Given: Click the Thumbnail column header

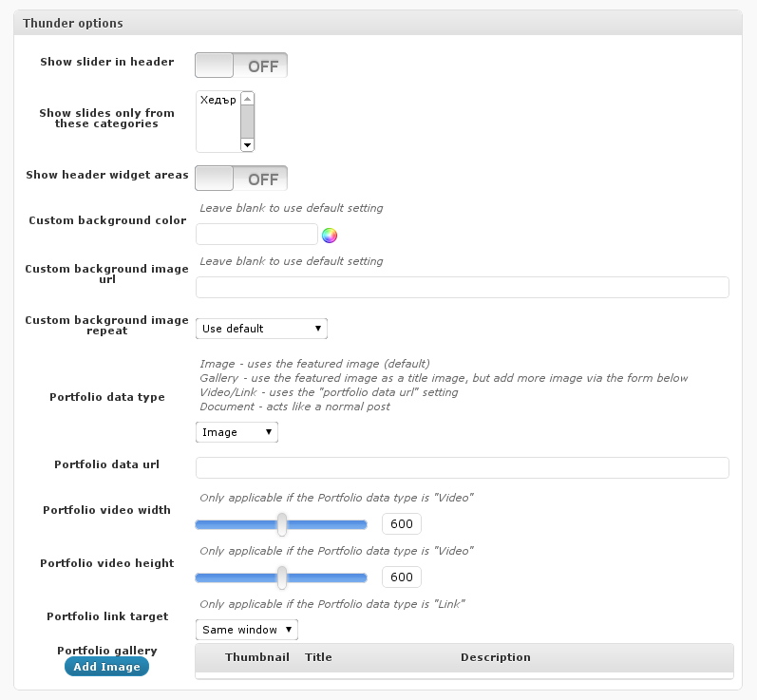Looking at the screenshot, I should (x=256, y=657).
